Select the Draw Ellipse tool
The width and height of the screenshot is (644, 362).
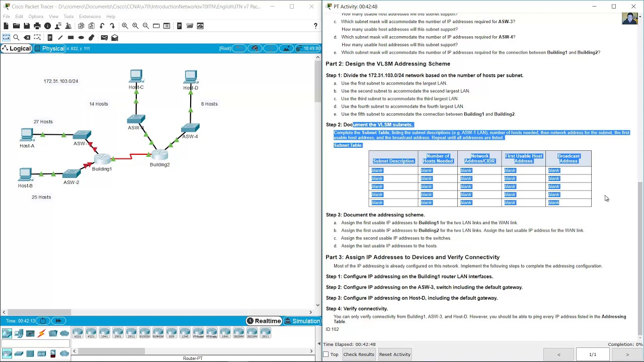pos(81,37)
